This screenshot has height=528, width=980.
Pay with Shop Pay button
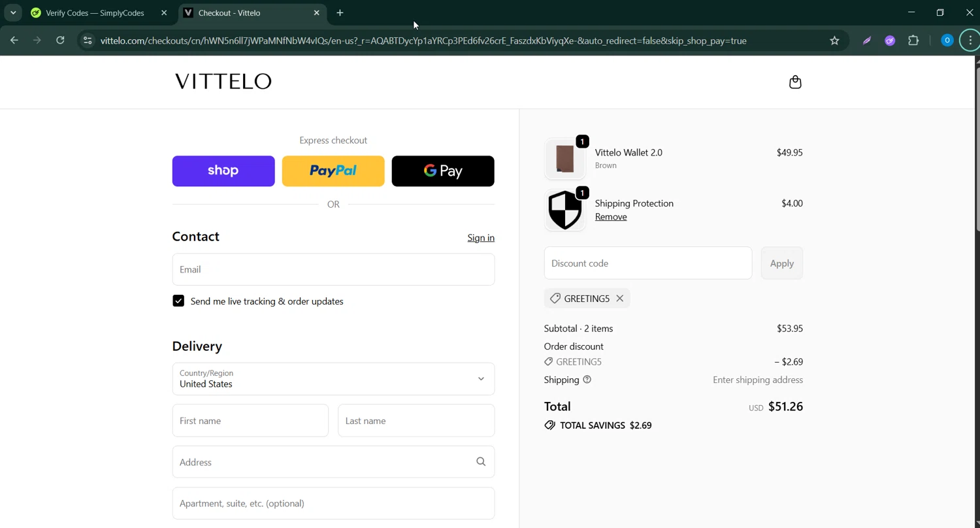[x=223, y=171]
